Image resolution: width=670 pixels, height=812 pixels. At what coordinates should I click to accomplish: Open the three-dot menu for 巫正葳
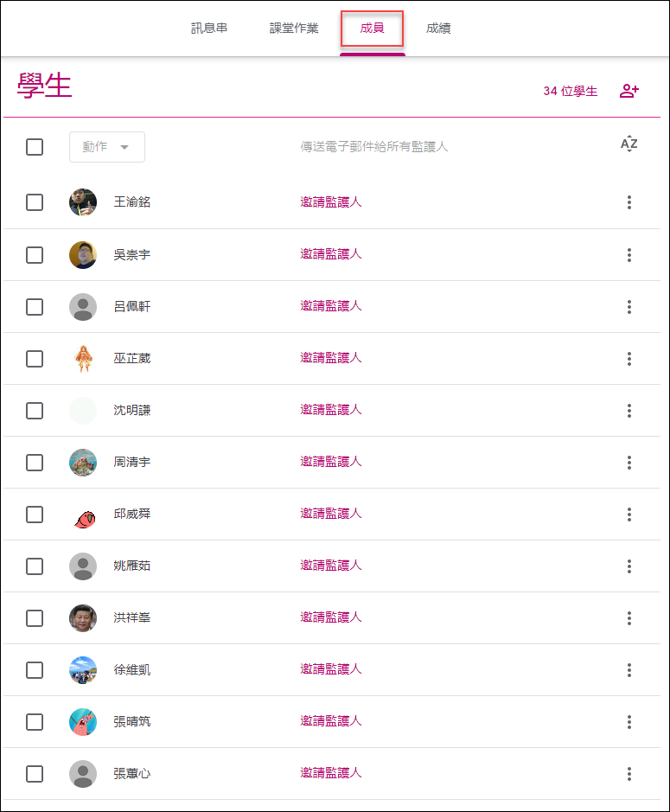point(629,359)
